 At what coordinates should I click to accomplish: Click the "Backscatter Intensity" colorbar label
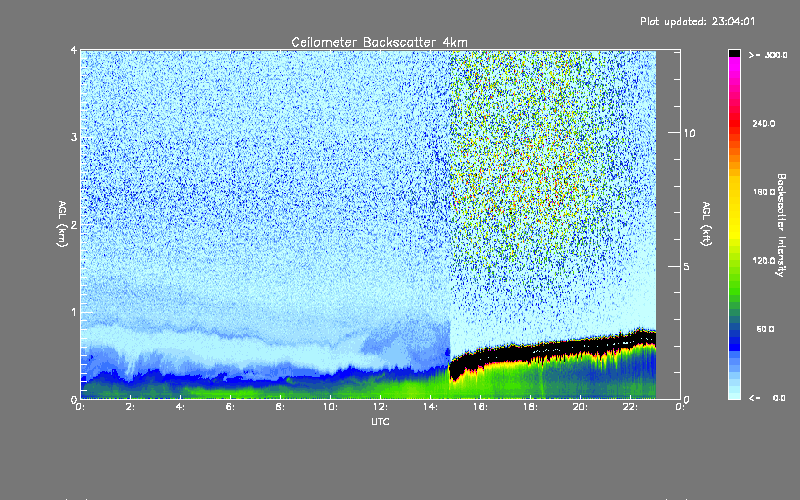coord(781,225)
